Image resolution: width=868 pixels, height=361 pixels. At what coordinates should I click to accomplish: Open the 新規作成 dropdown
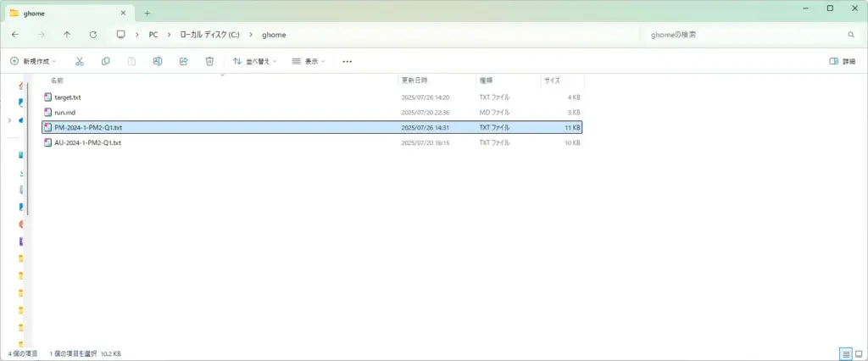click(35, 62)
